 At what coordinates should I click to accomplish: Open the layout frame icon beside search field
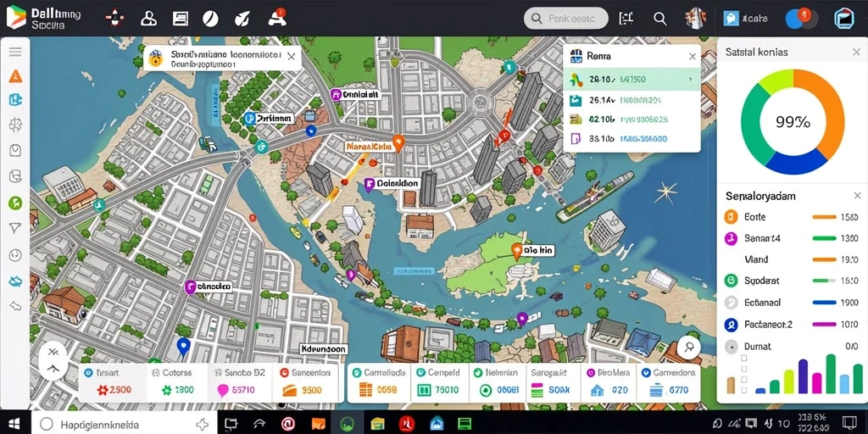point(626,19)
